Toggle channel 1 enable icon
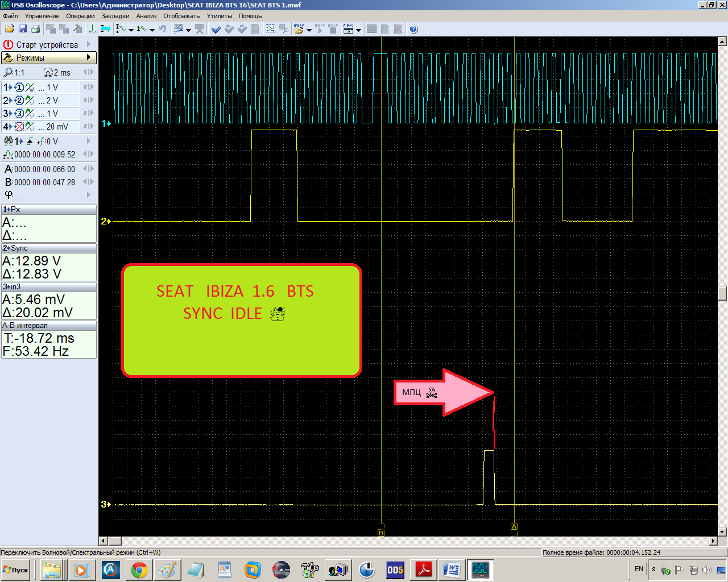This screenshot has height=582, width=728. (19, 88)
